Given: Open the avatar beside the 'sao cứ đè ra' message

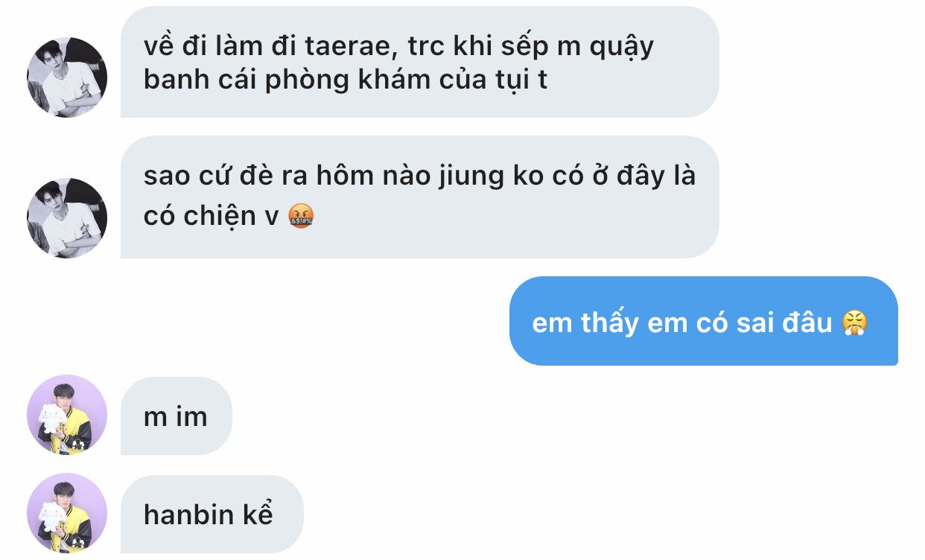Looking at the screenshot, I should [x=67, y=218].
